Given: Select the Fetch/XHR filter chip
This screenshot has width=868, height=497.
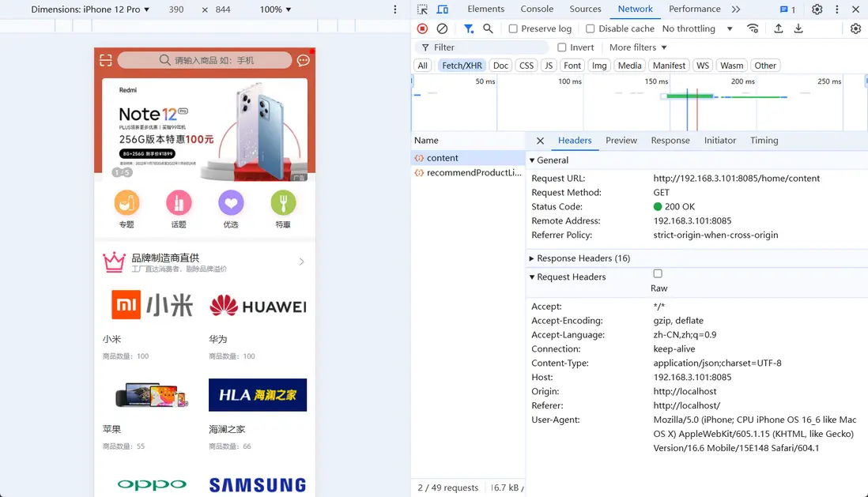Looking at the screenshot, I should tap(462, 66).
